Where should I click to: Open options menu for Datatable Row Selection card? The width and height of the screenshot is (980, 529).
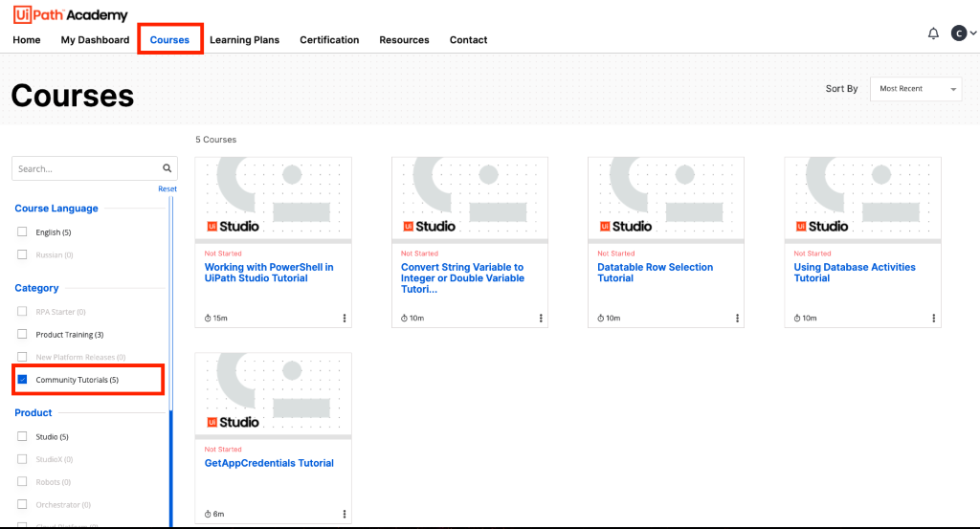(738, 318)
